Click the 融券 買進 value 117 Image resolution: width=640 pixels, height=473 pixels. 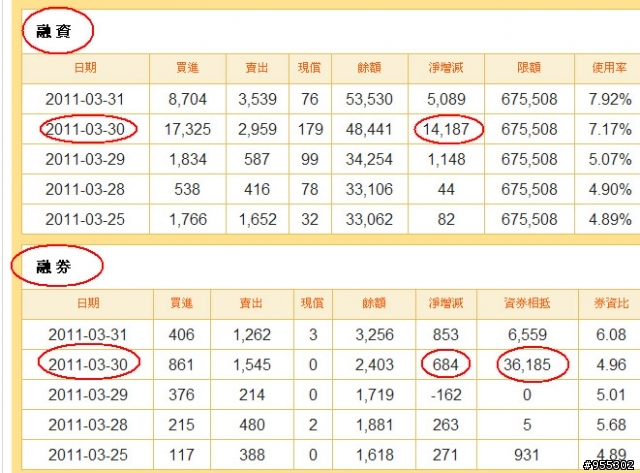(x=181, y=455)
